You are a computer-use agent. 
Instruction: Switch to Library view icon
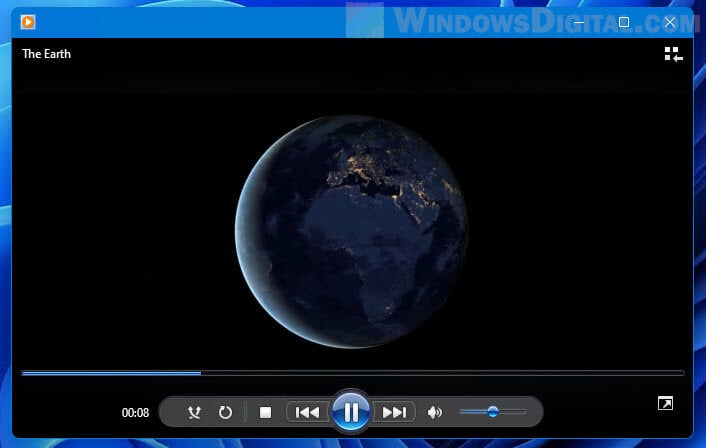[673, 54]
